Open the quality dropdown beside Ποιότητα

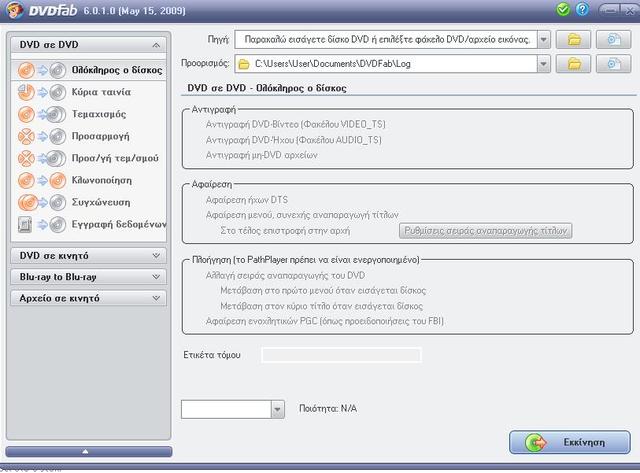(277, 409)
